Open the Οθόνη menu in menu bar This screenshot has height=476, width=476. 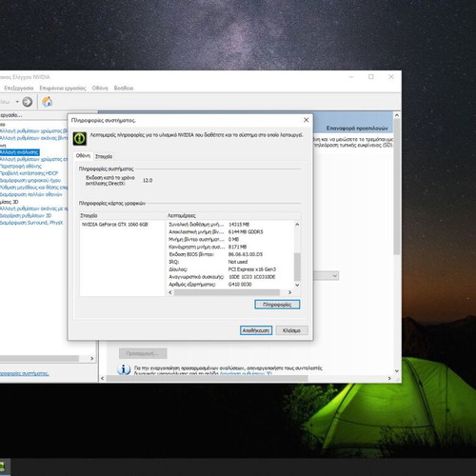point(100,88)
